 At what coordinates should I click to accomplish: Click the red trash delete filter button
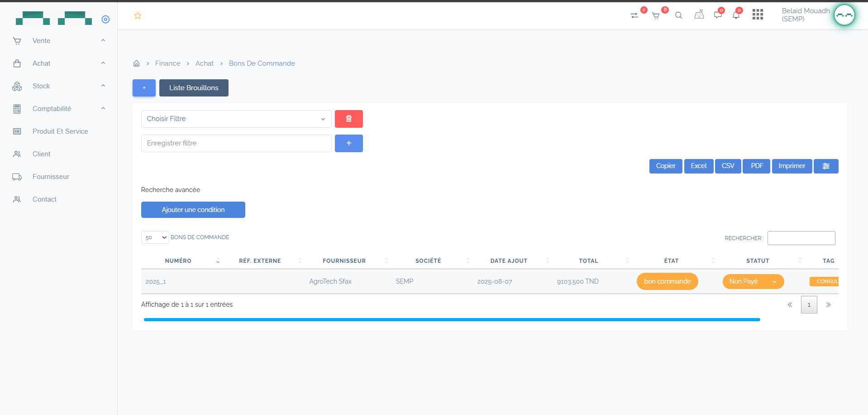point(349,119)
